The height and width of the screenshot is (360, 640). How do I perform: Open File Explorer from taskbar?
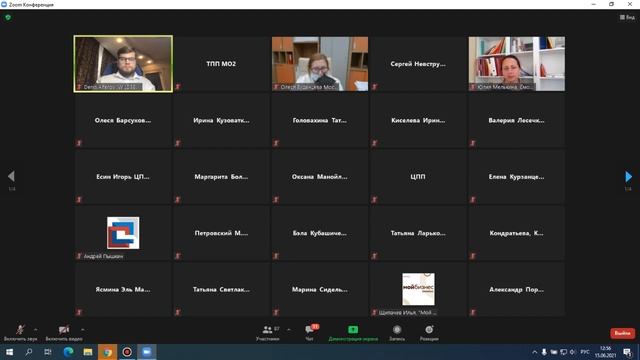coord(88,352)
